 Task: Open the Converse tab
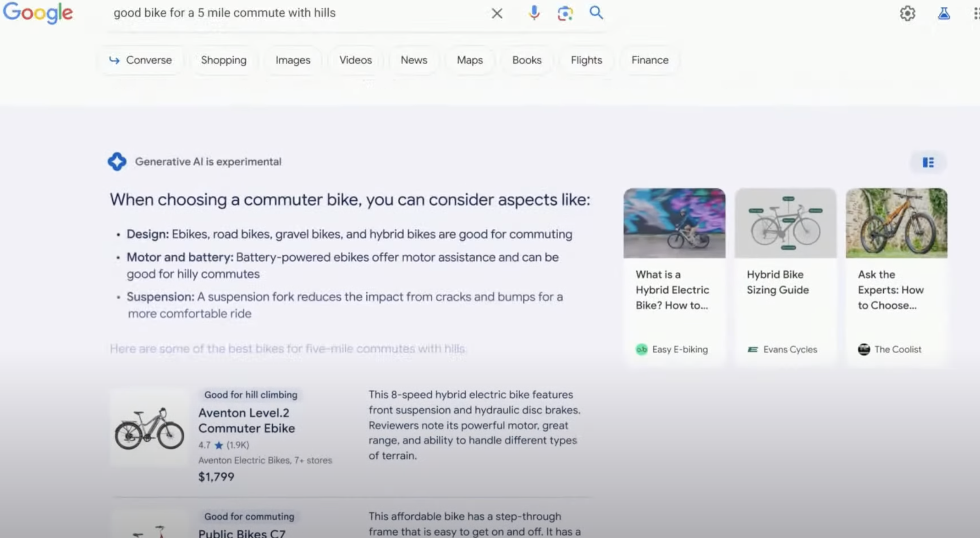pyautogui.click(x=140, y=60)
